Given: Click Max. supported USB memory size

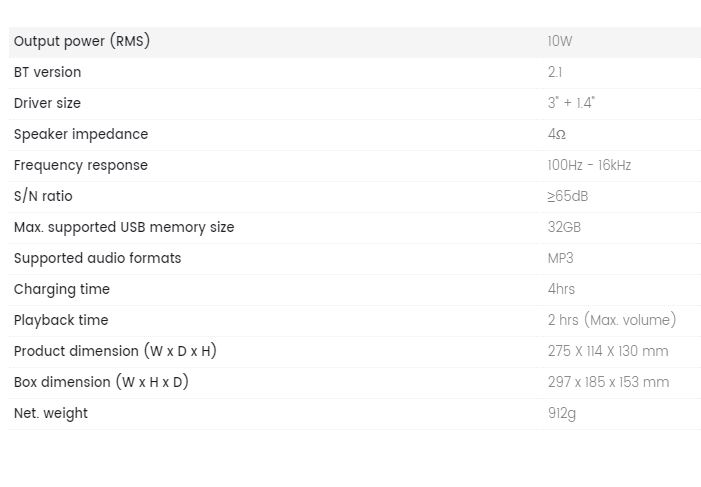Looking at the screenshot, I should click(x=124, y=227).
